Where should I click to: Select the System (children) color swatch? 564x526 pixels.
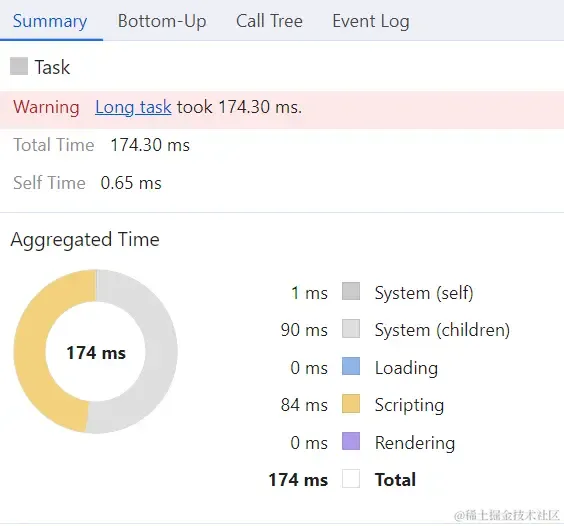click(x=351, y=328)
